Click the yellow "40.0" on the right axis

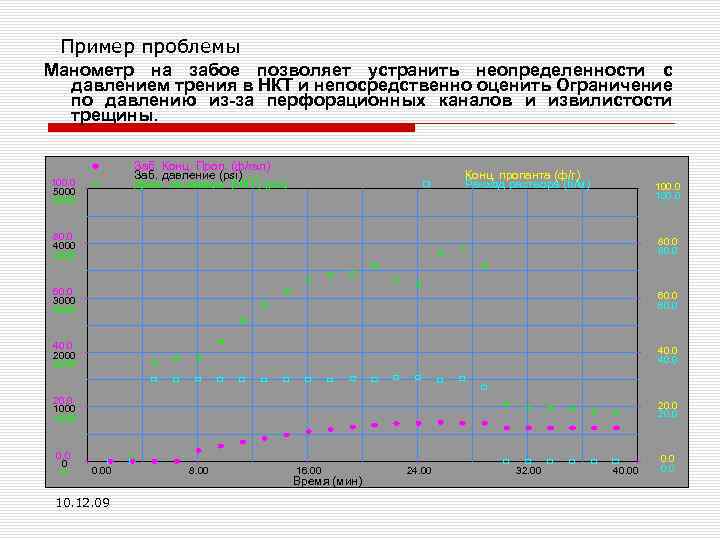coord(668,351)
